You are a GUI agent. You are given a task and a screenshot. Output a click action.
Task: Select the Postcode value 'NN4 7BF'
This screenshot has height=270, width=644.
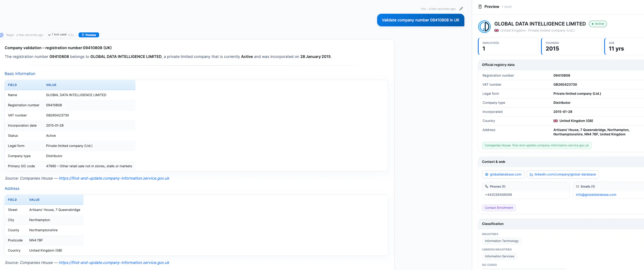click(x=36, y=240)
